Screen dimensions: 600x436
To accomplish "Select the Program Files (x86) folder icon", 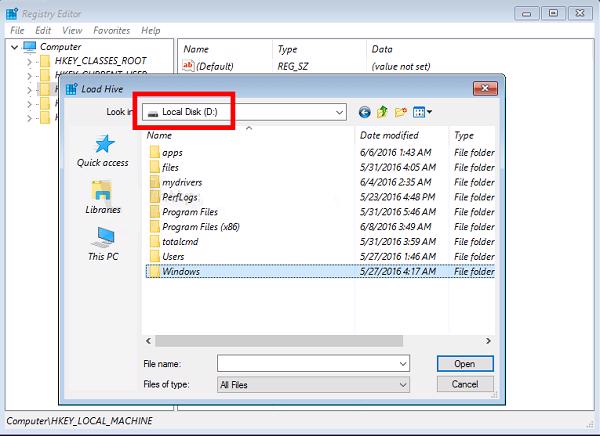I will tap(155, 227).
